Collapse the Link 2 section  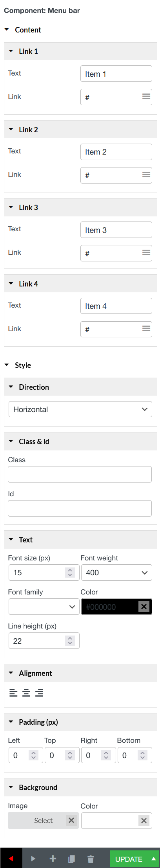tap(11, 129)
